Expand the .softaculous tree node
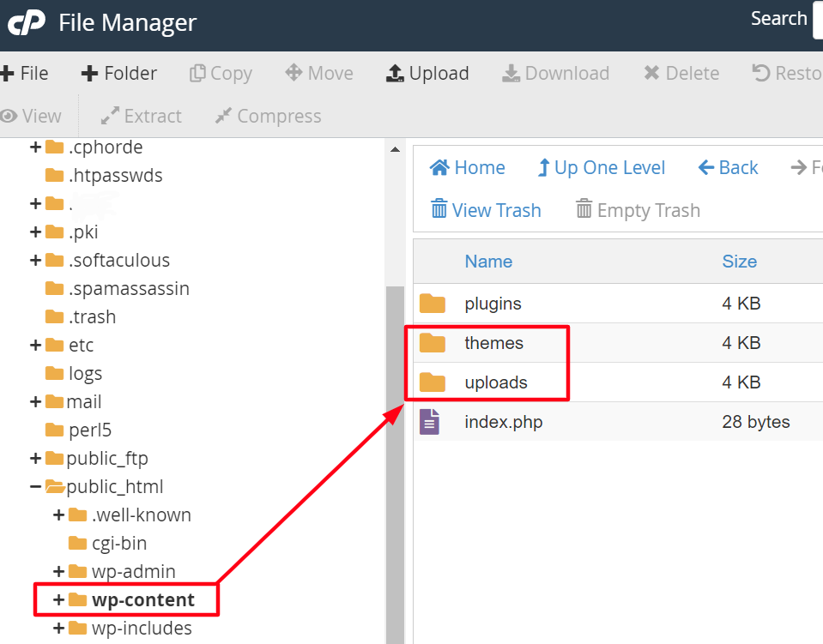The height and width of the screenshot is (644, 823). tap(36, 260)
